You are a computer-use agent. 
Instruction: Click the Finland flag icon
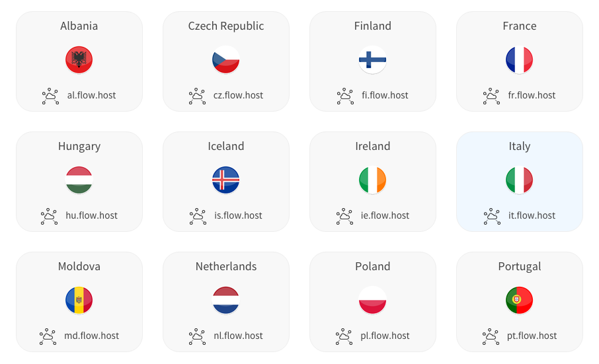pyautogui.click(x=373, y=60)
